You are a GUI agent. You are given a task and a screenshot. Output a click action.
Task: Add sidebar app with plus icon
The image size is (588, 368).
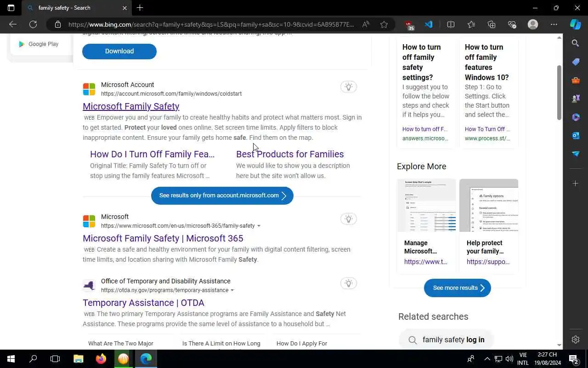tap(576, 183)
